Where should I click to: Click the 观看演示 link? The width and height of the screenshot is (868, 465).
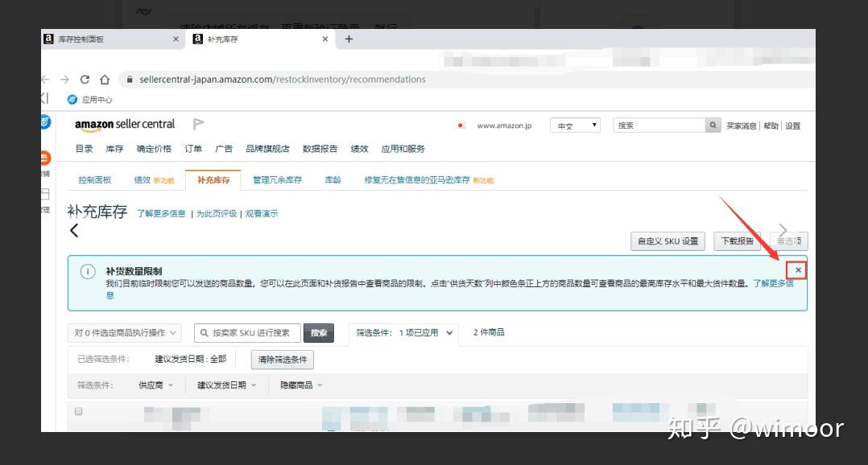point(262,213)
